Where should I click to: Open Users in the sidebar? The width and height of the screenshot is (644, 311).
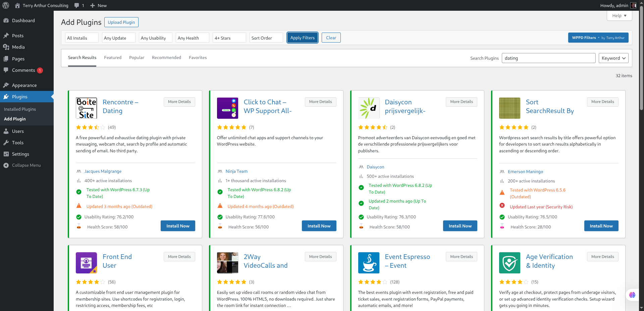[x=27, y=131]
